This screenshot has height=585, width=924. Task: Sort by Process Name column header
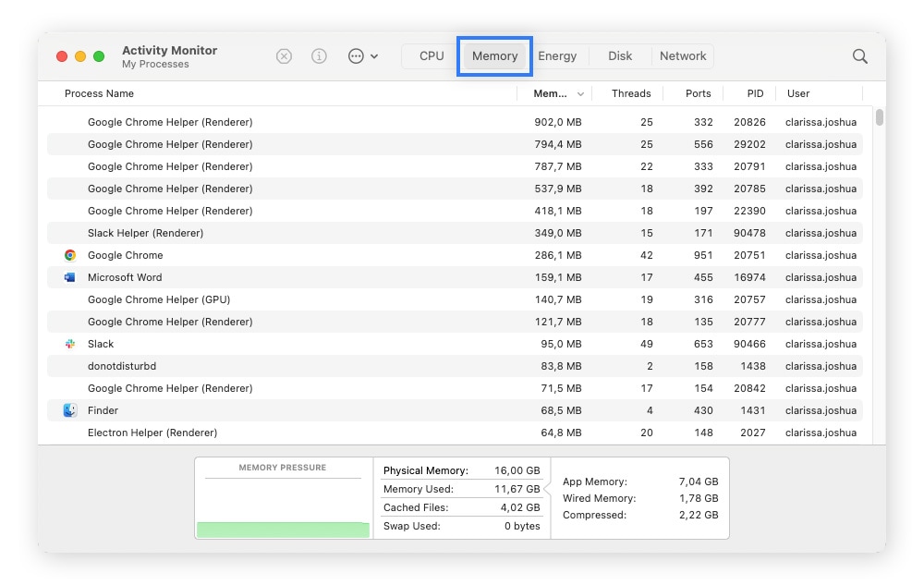pyautogui.click(x=99, y=93)
